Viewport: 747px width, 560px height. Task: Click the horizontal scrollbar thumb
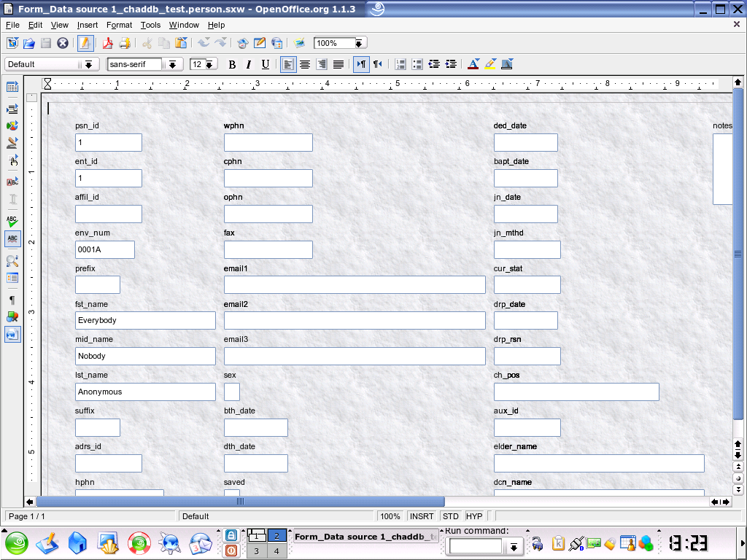tap(240, 502)
